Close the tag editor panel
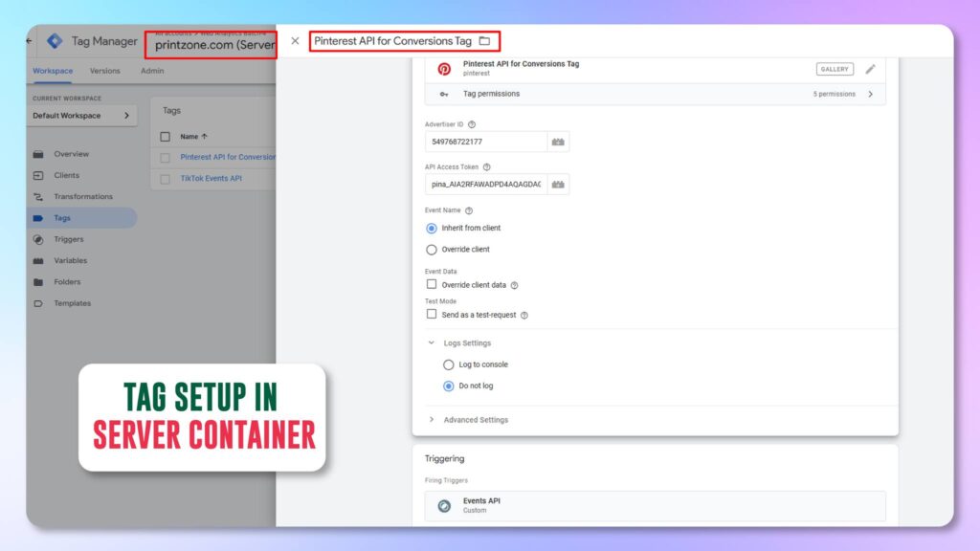The width and height of the screenshot is (980, 551). 295,41
